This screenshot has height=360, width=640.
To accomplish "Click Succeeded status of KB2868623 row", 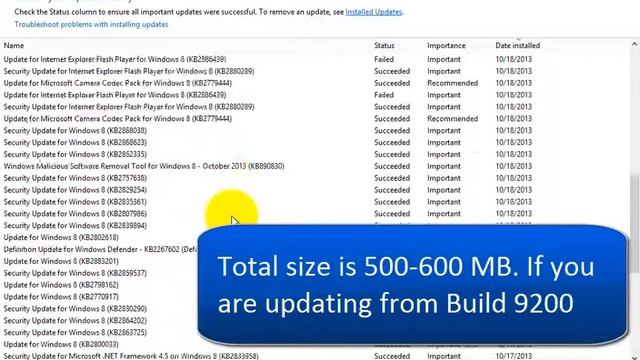I will pos(392,142).
